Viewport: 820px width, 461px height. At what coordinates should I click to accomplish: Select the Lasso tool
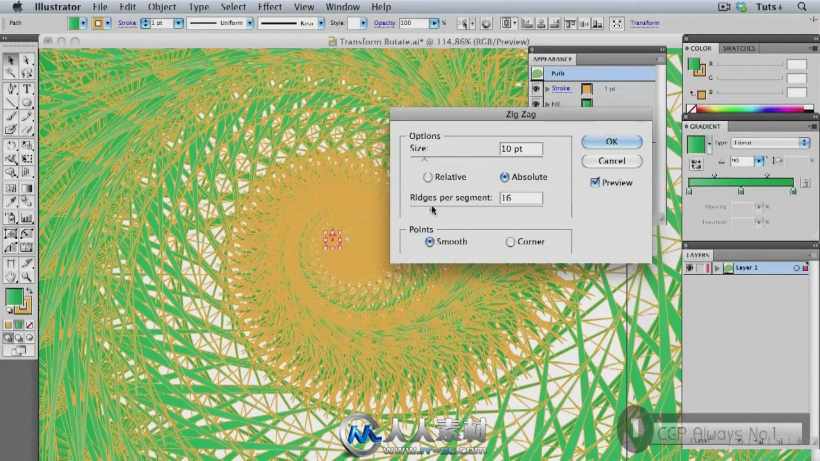[27, 74]
